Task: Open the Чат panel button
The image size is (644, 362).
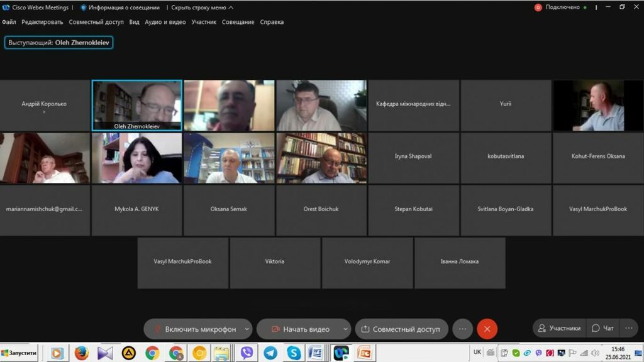Action: coord(602,328)
